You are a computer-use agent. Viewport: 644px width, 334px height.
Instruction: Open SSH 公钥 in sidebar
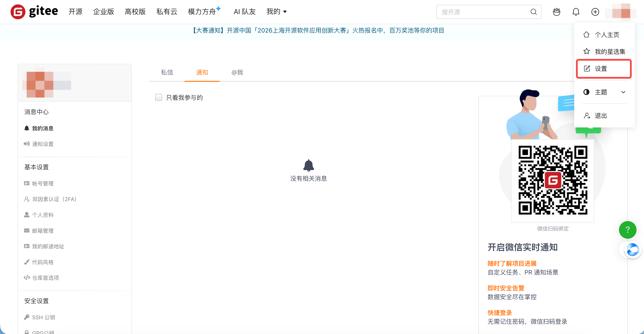point(43,317)
